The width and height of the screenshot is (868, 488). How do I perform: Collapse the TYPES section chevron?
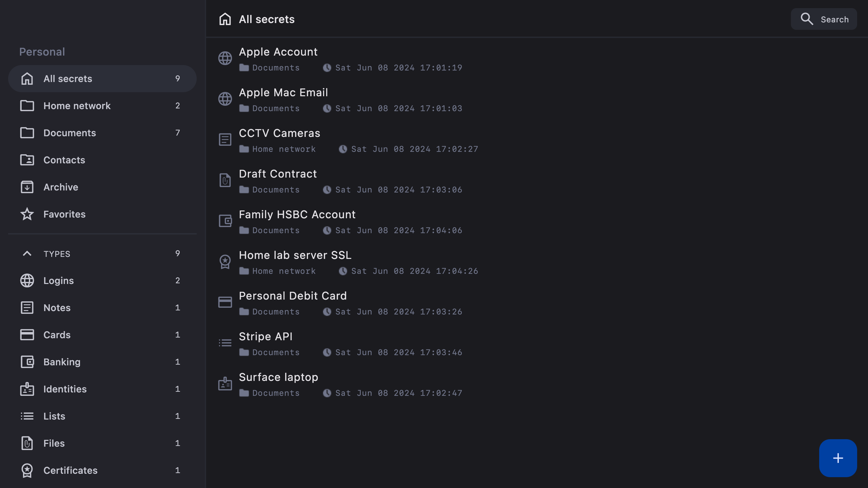coord(27,253)
